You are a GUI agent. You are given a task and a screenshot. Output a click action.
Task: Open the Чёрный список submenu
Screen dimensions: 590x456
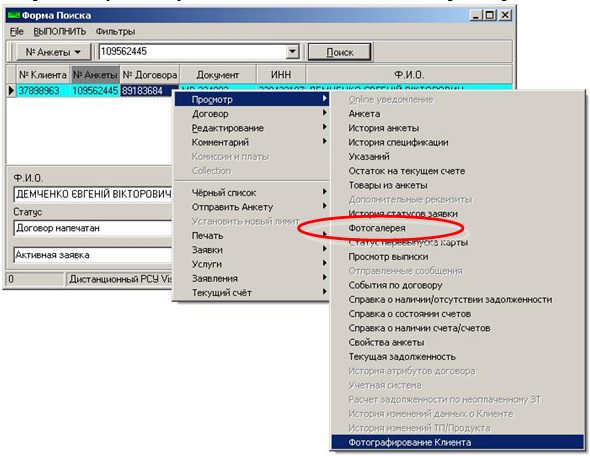coord(252,193)
